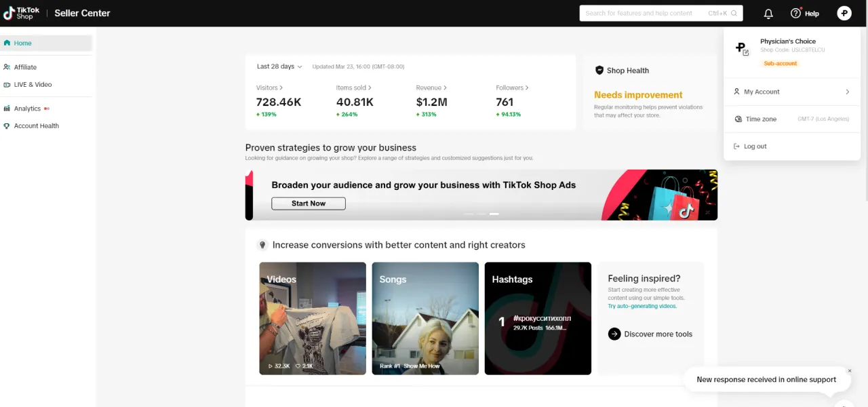Click the notification bell icon

tap(768, 14)
